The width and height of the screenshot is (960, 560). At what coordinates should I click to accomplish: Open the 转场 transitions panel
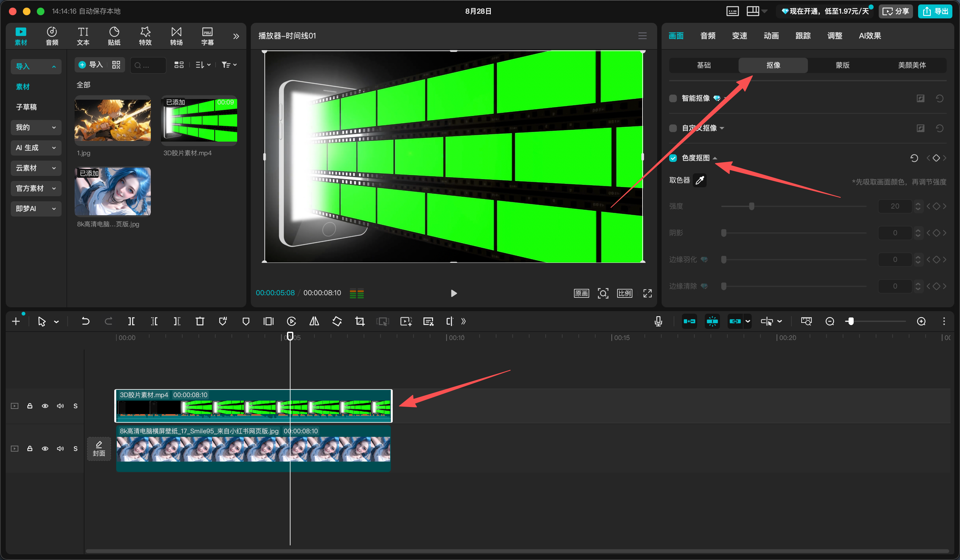176,36
